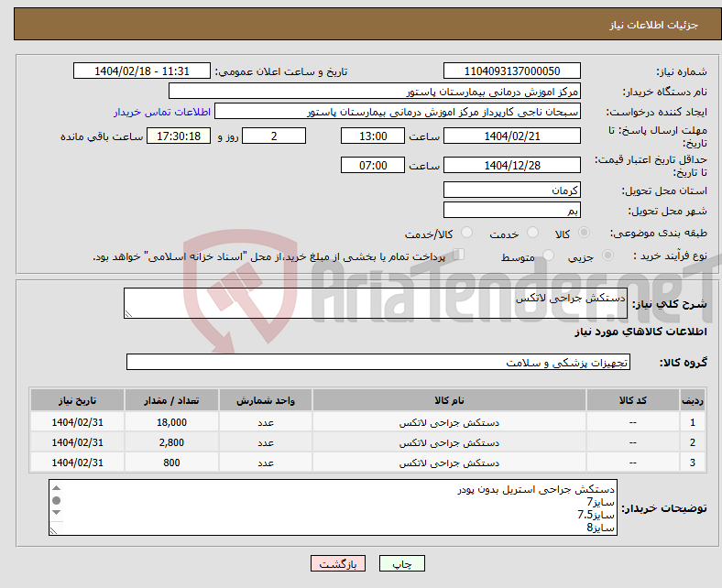Image resolution: width=722 pixels, height=588 pixels.
Task: Toggle the treasury documents payment checkbox
Action: tap(458, 255)
